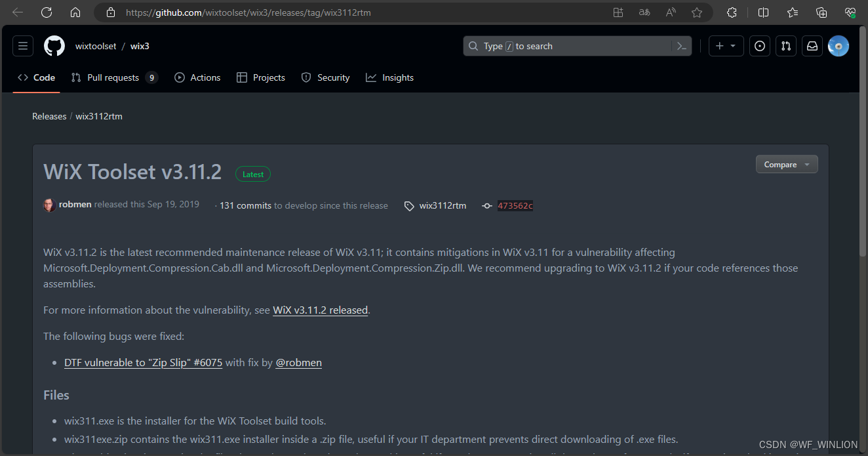Screen dimensions: 868x456
Task: Open the favorites list icon
Action: pos(792,12)
